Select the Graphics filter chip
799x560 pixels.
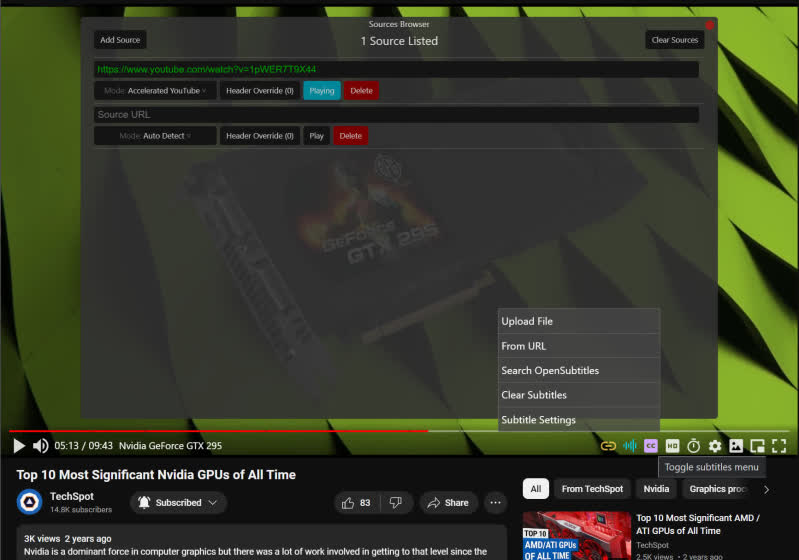pos(717,489)
